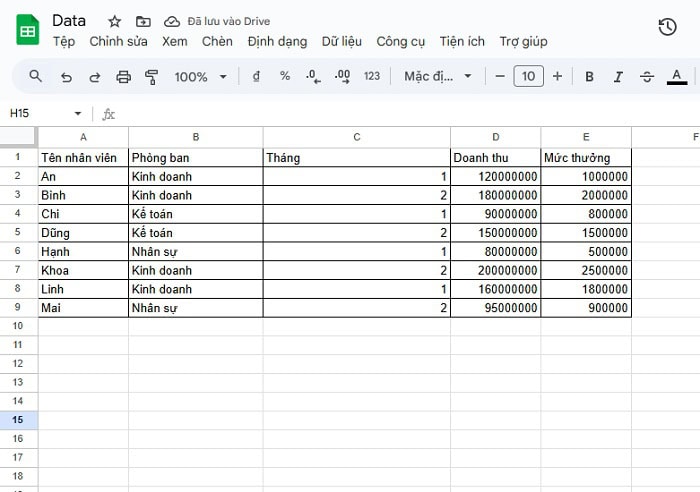Click the move to folder icon
The width and height of the screenshot is (700, 492).
pyautogui.click(x=143, y=21)
